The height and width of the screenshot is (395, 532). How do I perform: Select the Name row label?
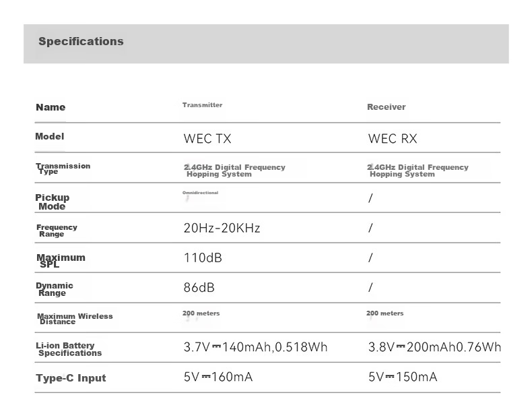[51, 107]
